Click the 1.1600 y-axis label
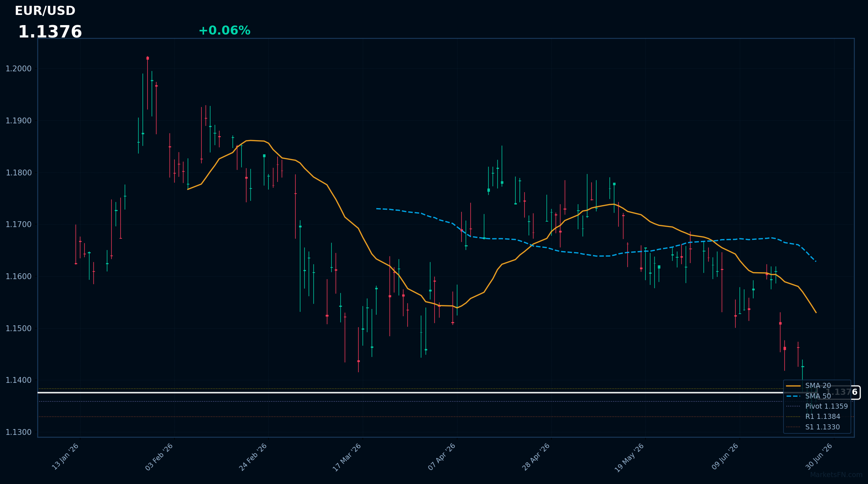The width and height of the screenshot is (868, 484). (19, 277)
